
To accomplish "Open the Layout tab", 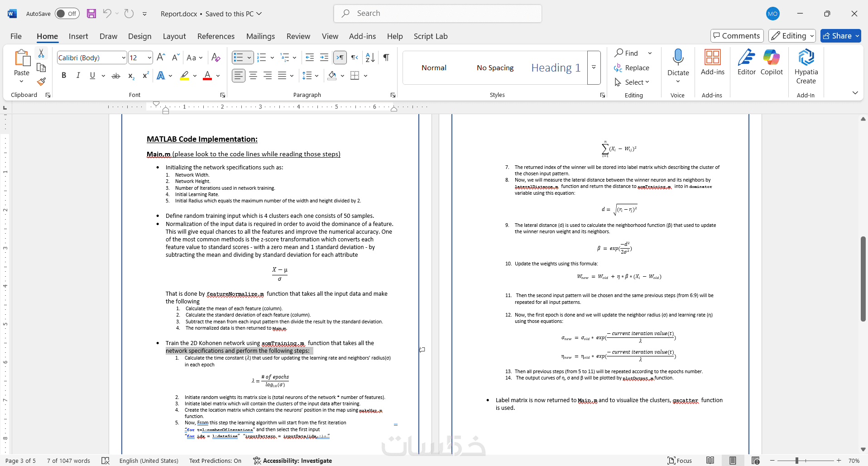I will [x=174, y=36].
